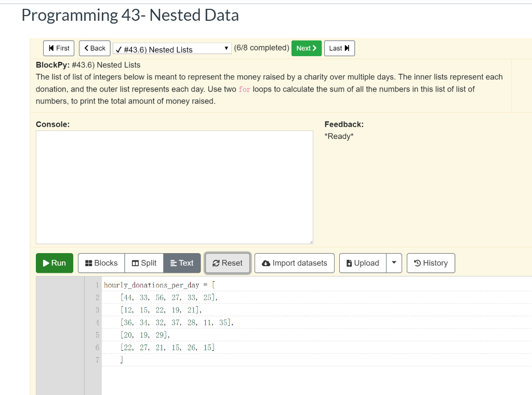
Task: Click inside the empty Console output box
Action: [x=174, y=187]
